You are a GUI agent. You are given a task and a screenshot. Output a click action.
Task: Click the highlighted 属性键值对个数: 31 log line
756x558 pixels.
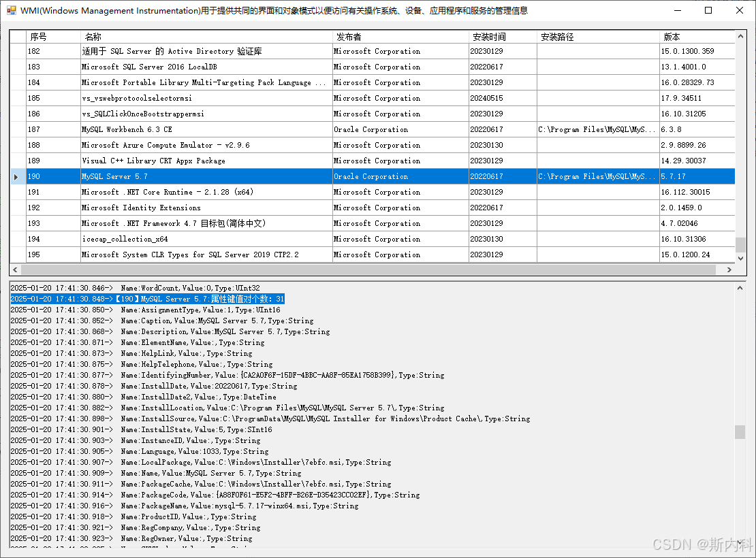[x=148, y=299]
